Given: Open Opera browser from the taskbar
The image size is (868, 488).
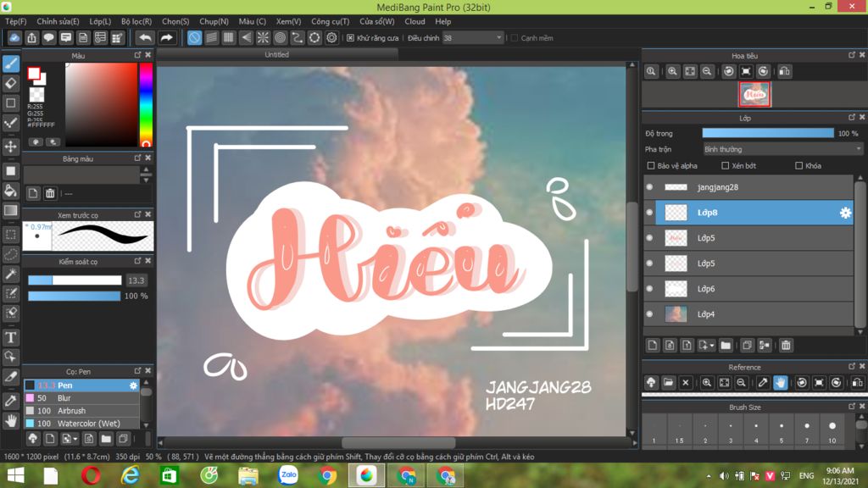Looking at the screenshot, I should coord(91,476).
